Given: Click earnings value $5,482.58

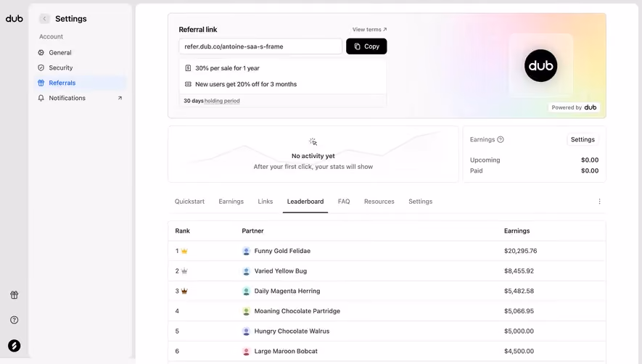Looking at the screenshot, I should click(519, 291).
